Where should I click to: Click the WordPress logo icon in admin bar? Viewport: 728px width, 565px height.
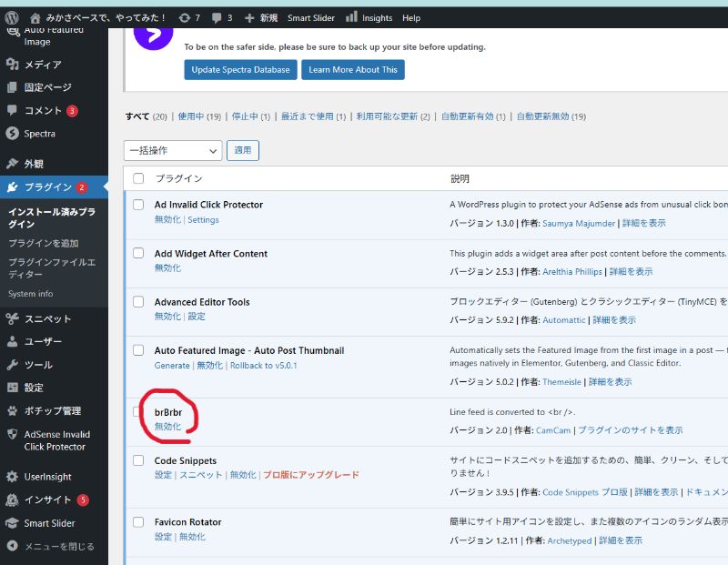pos(12,17)
